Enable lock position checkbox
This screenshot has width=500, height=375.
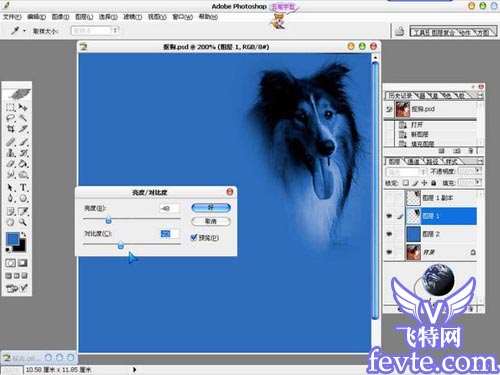[x=424, y=183]
